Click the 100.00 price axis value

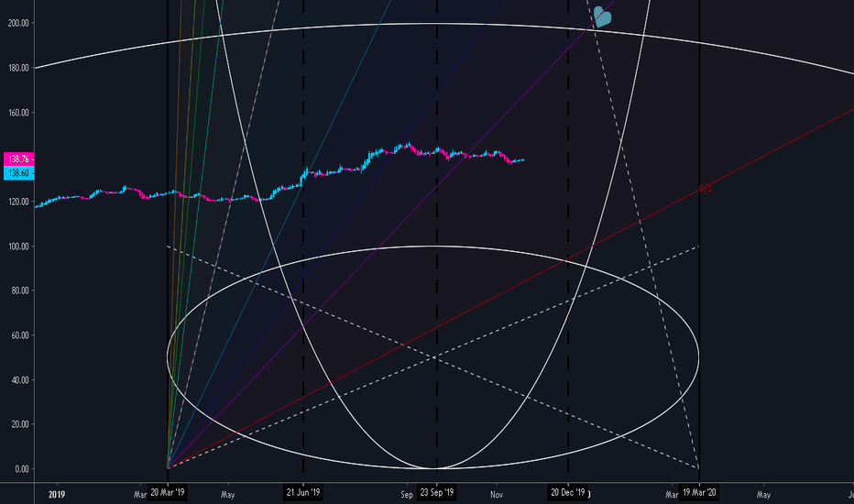pos(18,247)
